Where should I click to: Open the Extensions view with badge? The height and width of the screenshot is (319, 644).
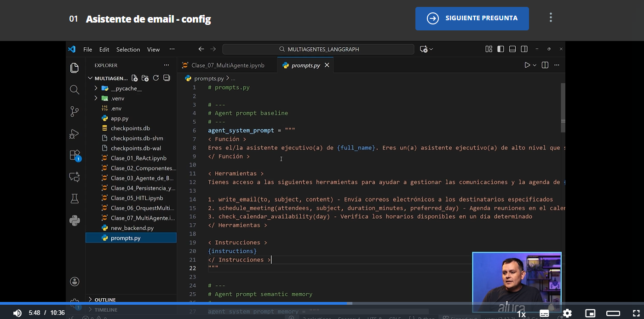(75, 155)
